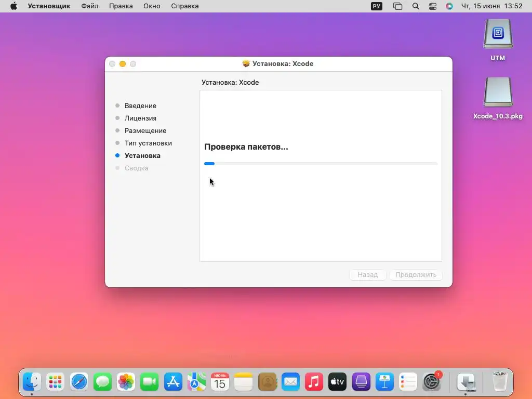Open App Store from the Dock
The height and width of the screenshot is (399, 532).
173,382
